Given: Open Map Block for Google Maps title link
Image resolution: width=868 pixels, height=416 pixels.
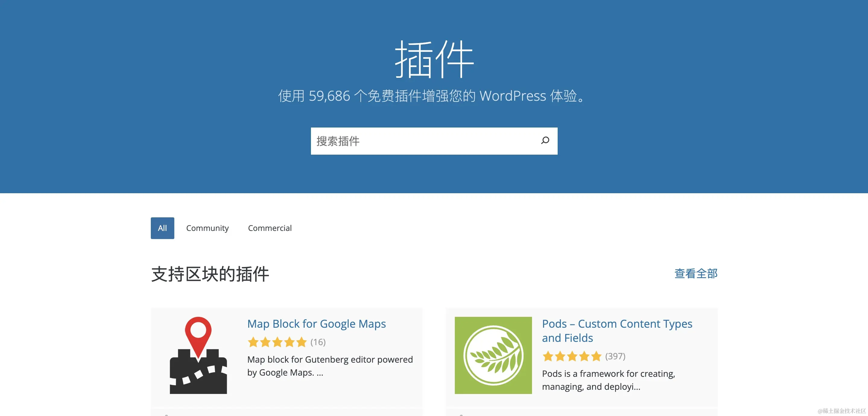Looking at the screenshot, I should point(316,324).
